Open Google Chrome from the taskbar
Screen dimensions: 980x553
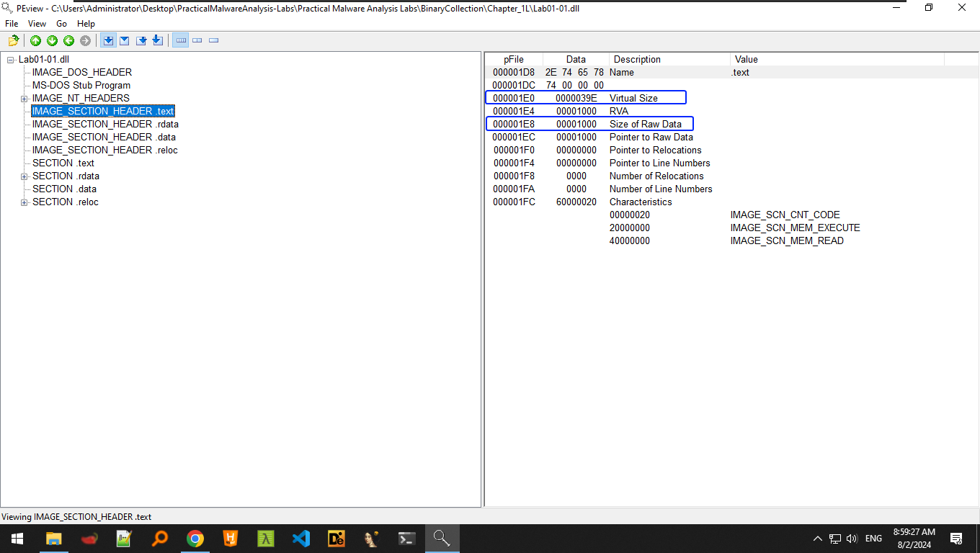point(195,539)
